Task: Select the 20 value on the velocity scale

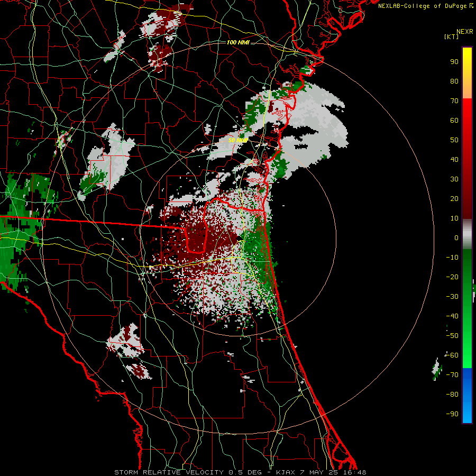Action: tap(454, 199)
